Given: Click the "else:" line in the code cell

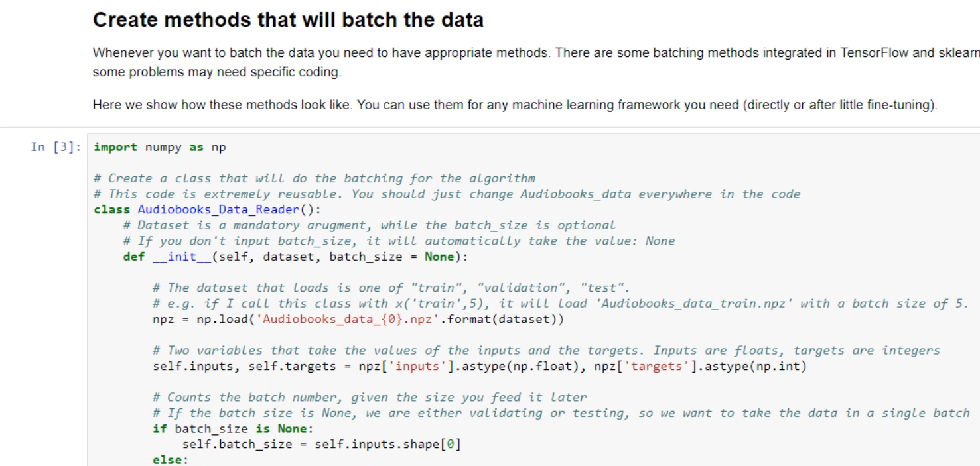Looking at the screenshot, I should click(171, 459).
